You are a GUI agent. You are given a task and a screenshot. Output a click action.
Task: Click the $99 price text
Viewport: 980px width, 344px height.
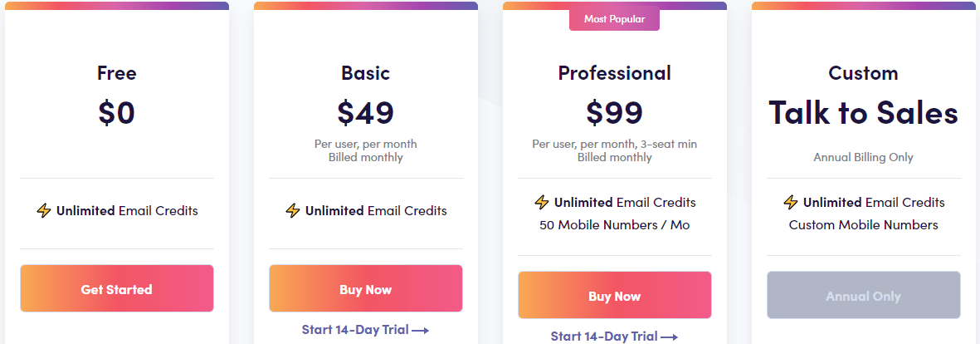coord(614,112)
